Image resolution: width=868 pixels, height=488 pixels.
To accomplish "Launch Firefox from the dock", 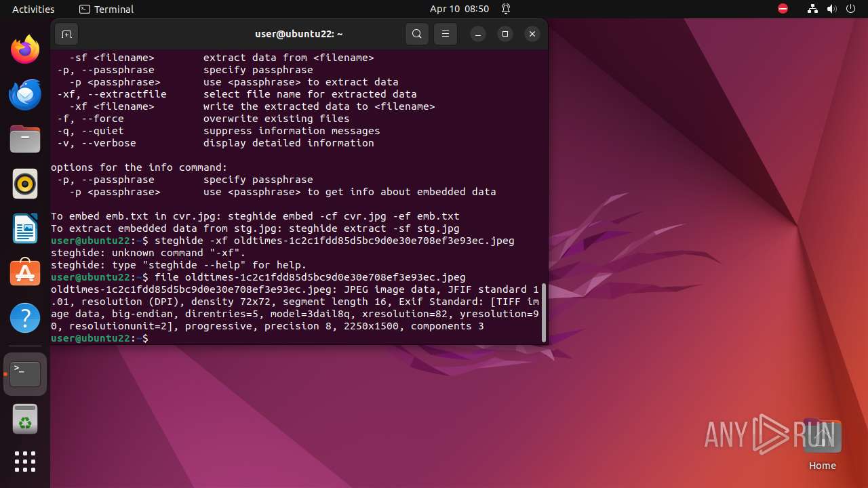I will (x=25, y=49).
